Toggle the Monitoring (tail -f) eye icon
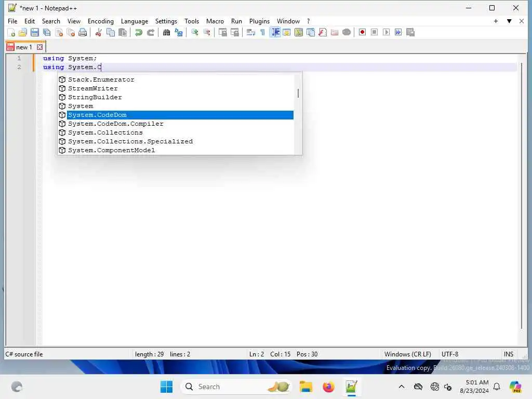 [347, 32]
